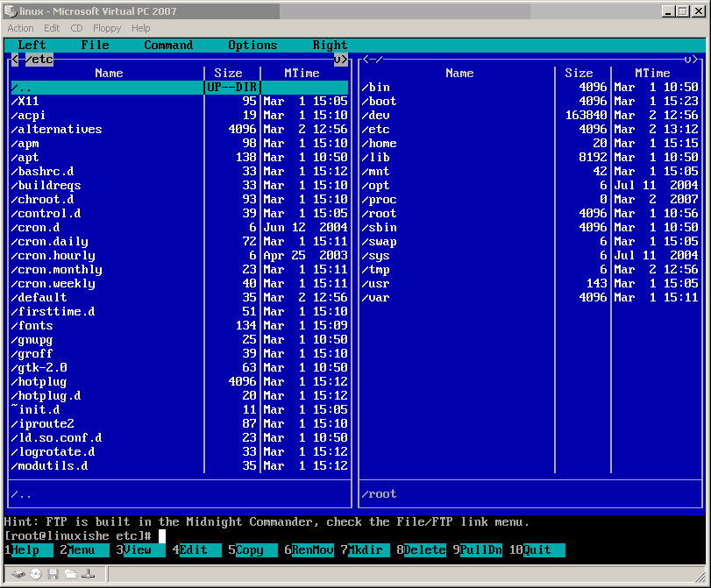The height and width of the screenshot is (588, 711).
Task: Sort left panel by the MTime column header
Action: tap(302, 73)
